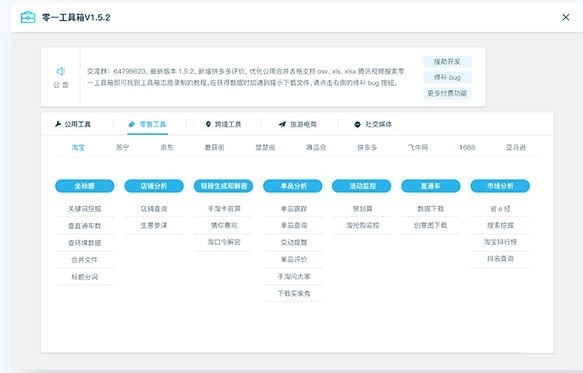Open the 搜索挖掘 tool
583x373 pixels.
500,225
